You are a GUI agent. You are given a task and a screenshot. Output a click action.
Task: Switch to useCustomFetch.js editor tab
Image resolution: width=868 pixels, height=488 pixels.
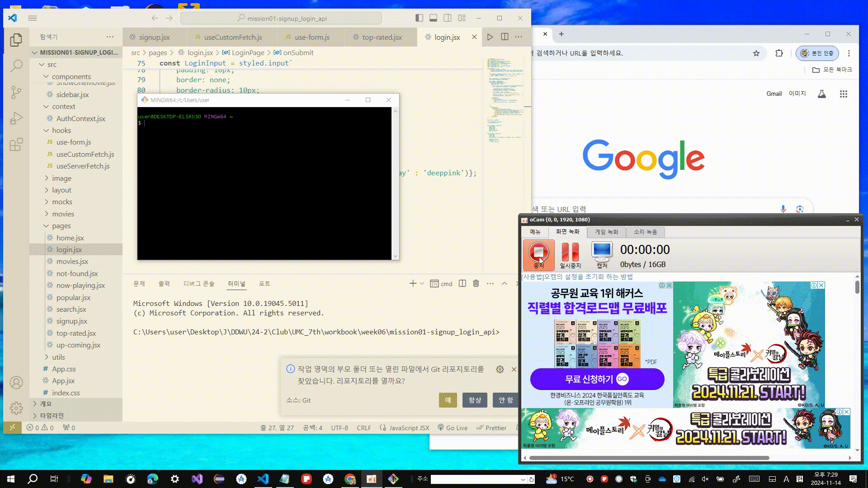[x=233, y=37]
